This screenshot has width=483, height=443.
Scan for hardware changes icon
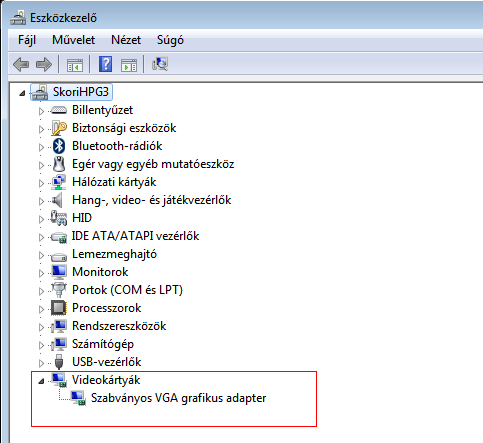[160, 64]
